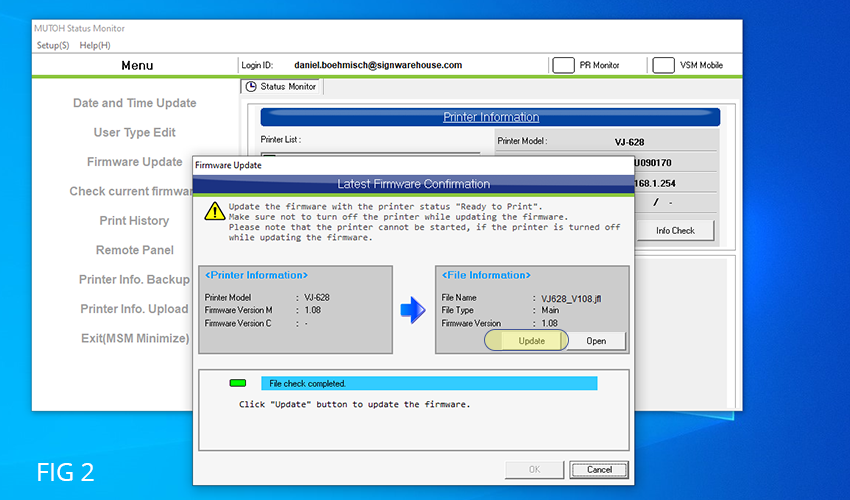Open Print History
The height and width of the screenshot is (500, 850).
tap(134, 221)
